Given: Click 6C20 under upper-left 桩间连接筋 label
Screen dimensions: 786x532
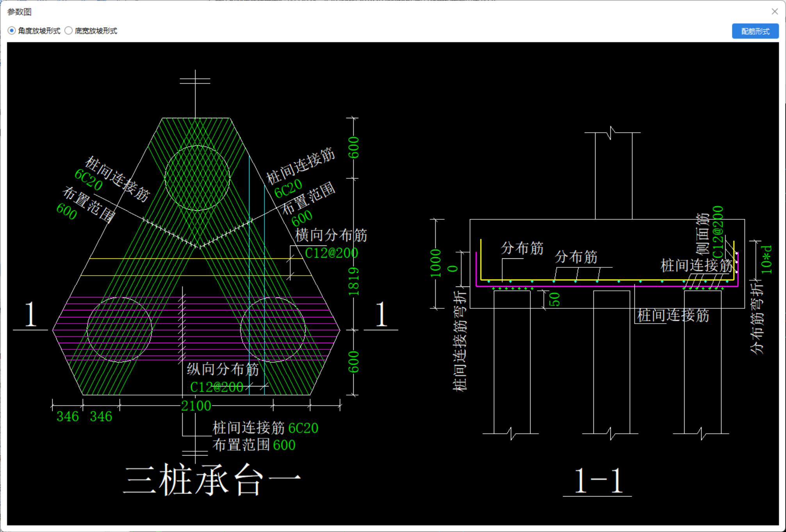Looking at the screenshot, I should (x=89, y=179).
